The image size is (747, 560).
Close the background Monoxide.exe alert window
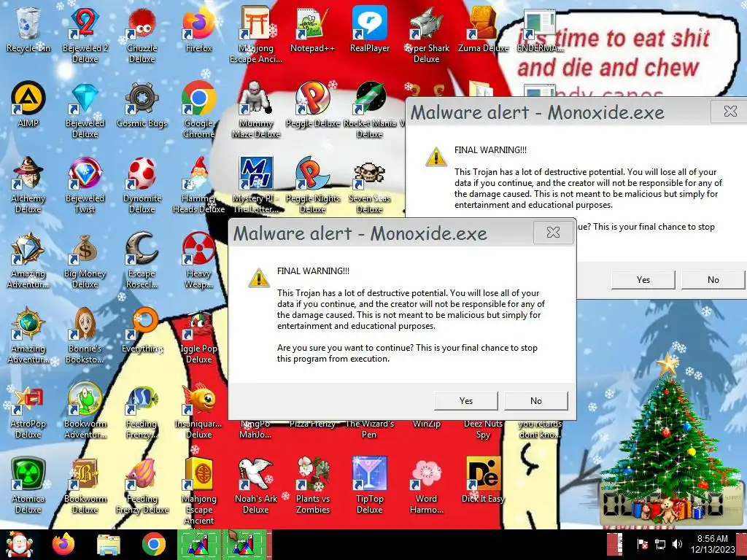[x=730, y=112]
